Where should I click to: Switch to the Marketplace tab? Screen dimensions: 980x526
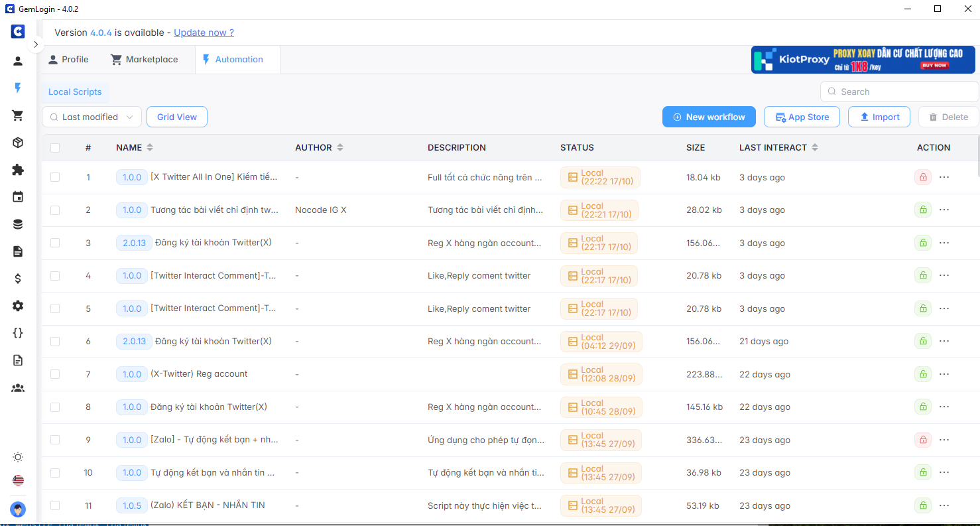point(145,60)
